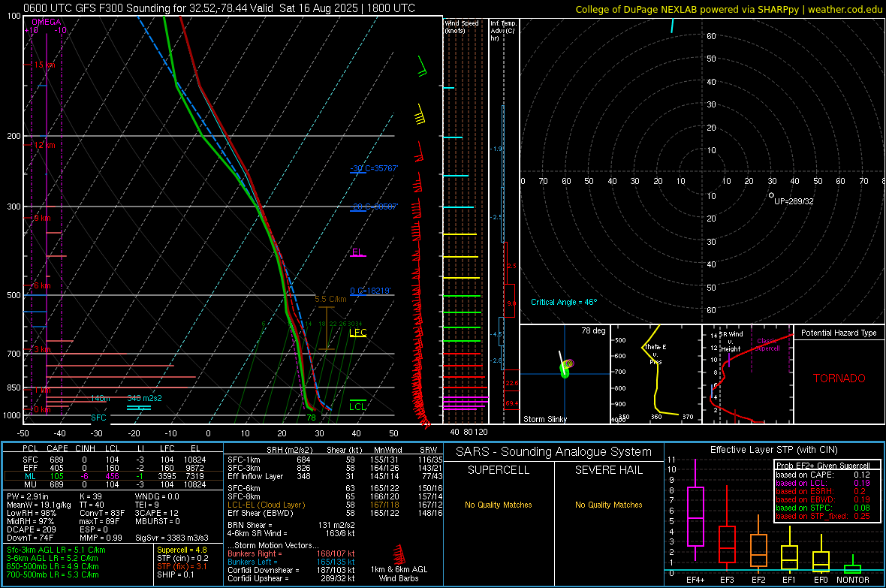The width and height of the screenshot is (886, 588).
Task: Click the Corfidi Upshear = 289/32 kt line
Action: (291, 577)
